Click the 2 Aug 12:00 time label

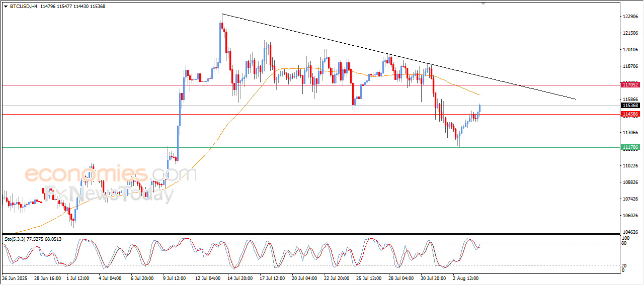pos(466,278)
